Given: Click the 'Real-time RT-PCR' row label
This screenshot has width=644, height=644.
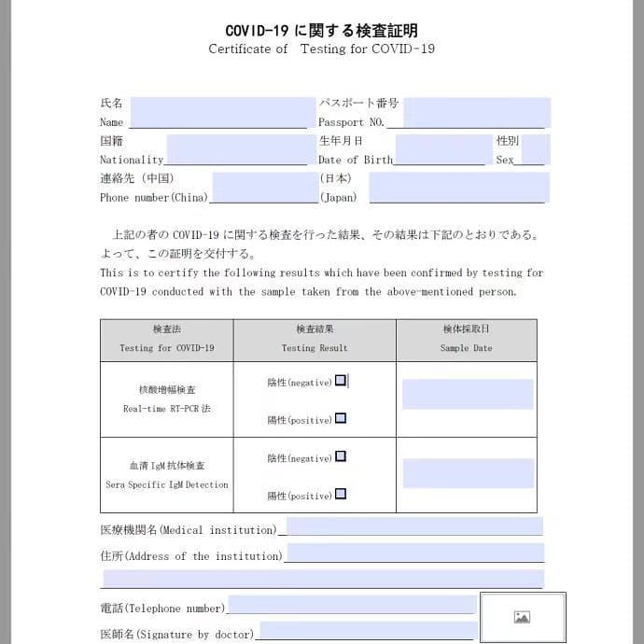Looking at the screenshot, I should point(167,409).
